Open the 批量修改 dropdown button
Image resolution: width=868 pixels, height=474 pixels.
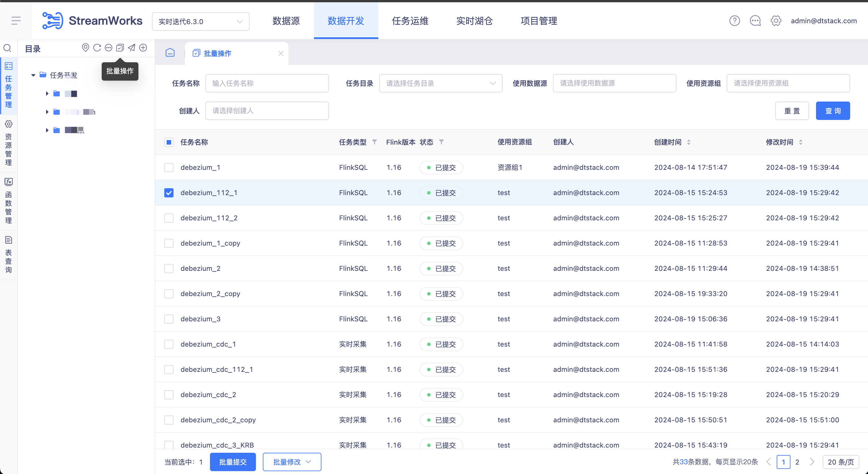point(292,462)
